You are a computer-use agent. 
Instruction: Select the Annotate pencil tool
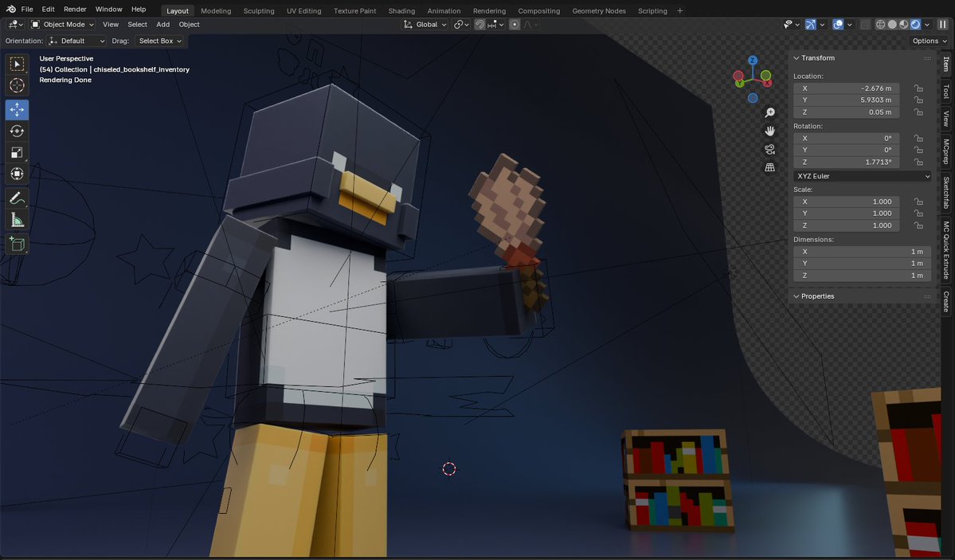click(17, 198)
